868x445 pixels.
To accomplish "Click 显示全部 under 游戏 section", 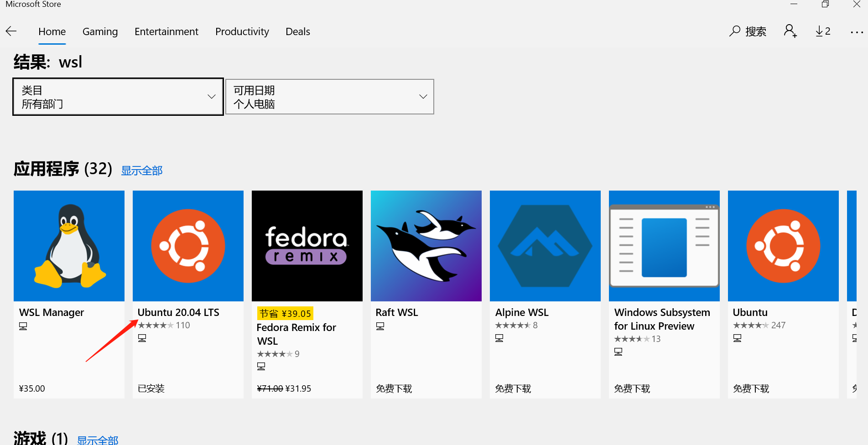I will coord(98,440).
